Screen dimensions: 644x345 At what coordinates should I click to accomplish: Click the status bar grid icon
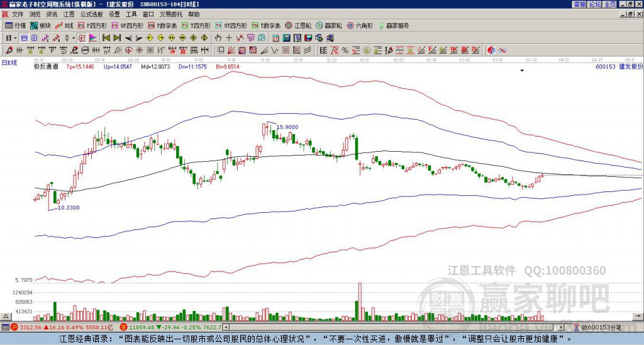coord(5,327)
